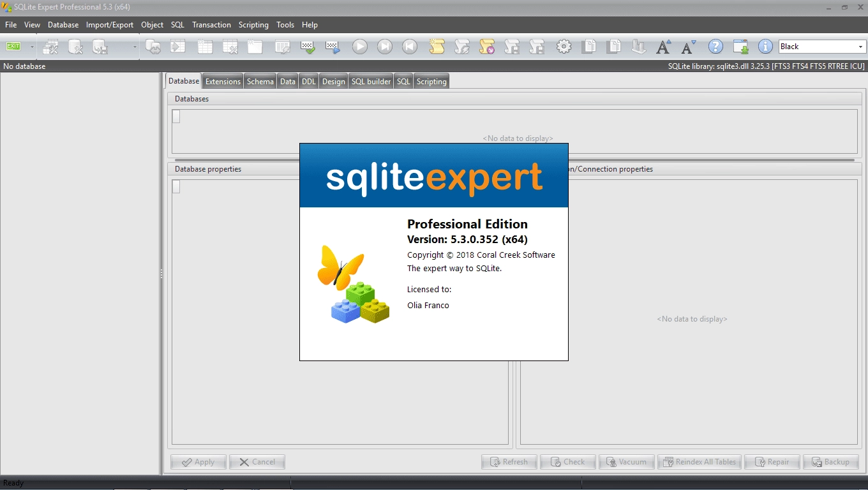
Task: Open the dropdown arrow after the database save icon
Action: click(135, 47)
